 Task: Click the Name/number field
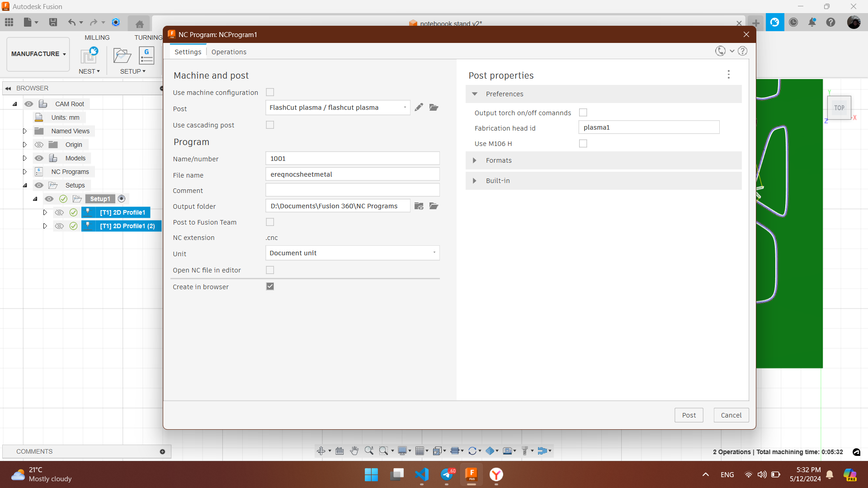pyautogui.click(x=352, y=159)
